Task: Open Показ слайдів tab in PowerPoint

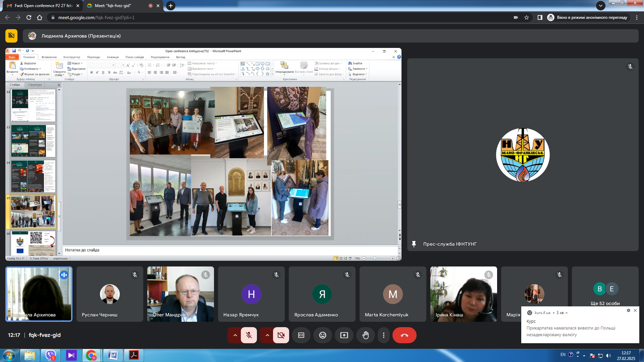Action: pos(135,57)
